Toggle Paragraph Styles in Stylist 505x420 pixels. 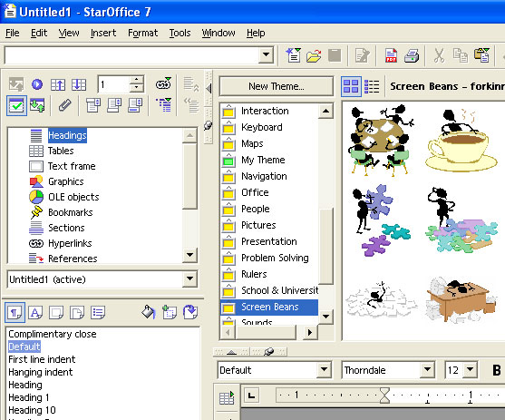(x=15, y=312)
